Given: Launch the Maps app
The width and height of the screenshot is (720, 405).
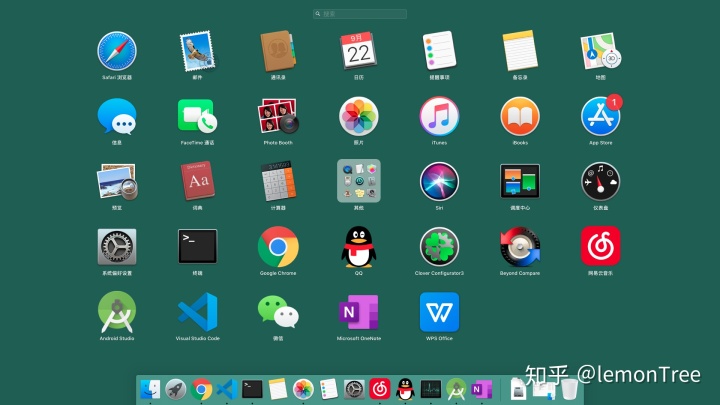Looking at the screenshot, I should pyautogui.click(x=601, y=51).
